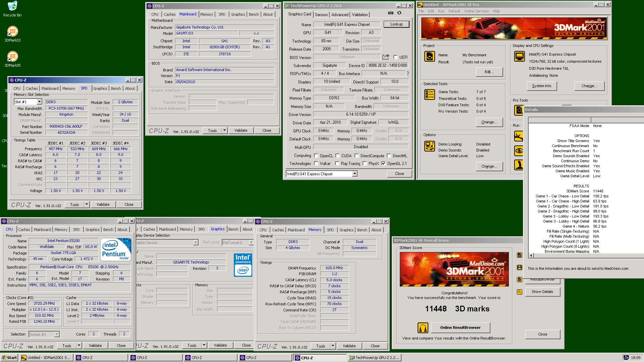Click the Intel Graphics logo in CPU-Z
Screen dimensions: 644x362
pyautogui.click(x=243, y=265)
